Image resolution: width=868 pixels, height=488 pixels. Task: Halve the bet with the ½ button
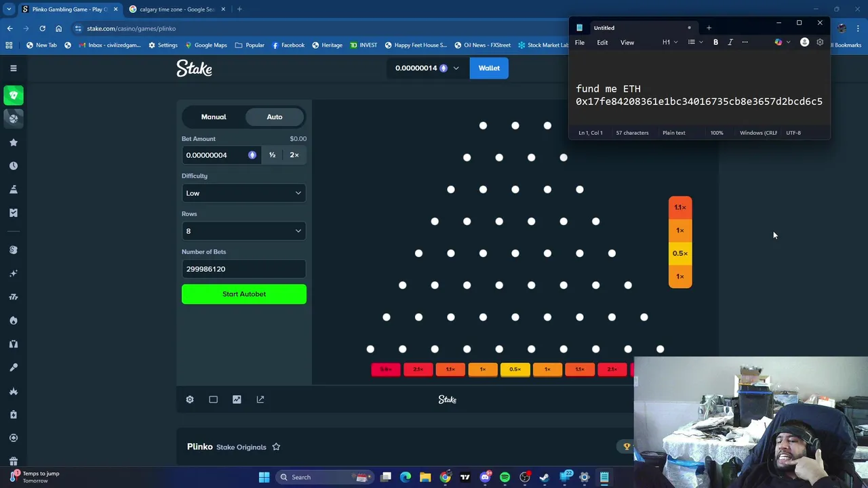pyautogui.click(x=272, y=155)
